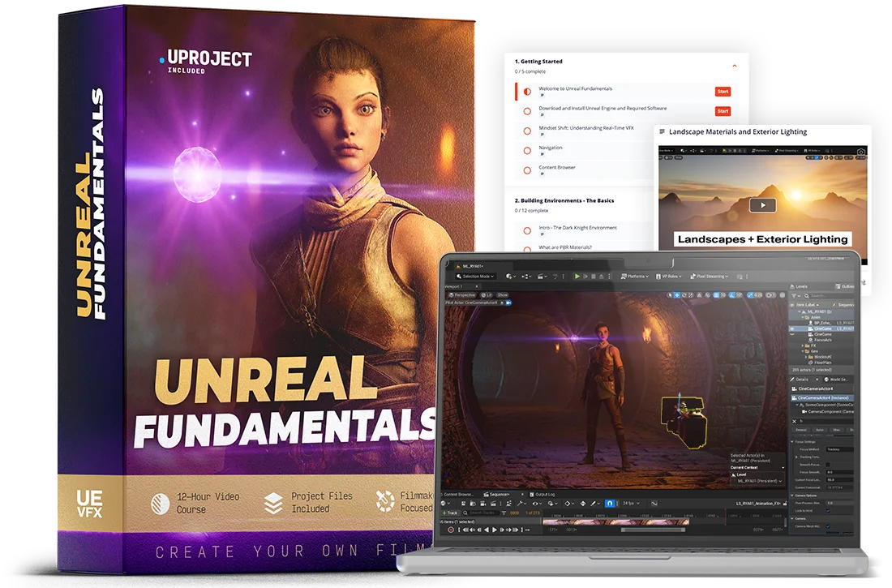Viewport: 892px width, 588px height.
Task: Choose the Select mode arrow in viewport toolbar
Action: pyautogui.click(x=670, y=295)
